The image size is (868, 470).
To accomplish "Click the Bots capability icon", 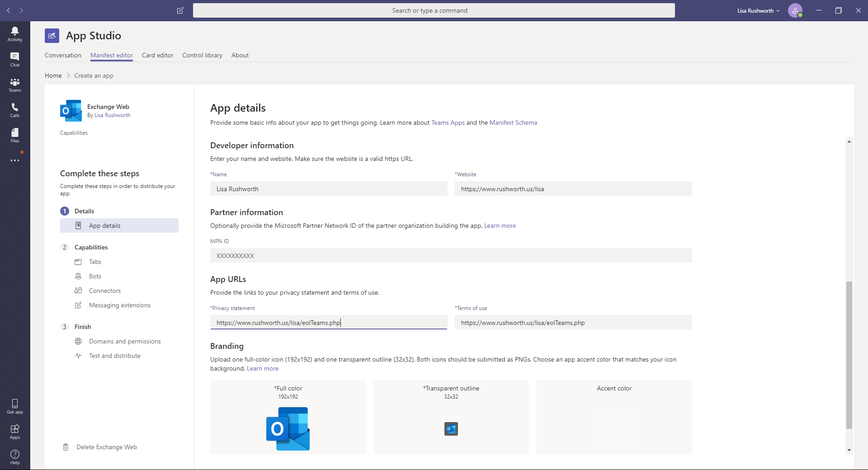I will tap(78, 276).
